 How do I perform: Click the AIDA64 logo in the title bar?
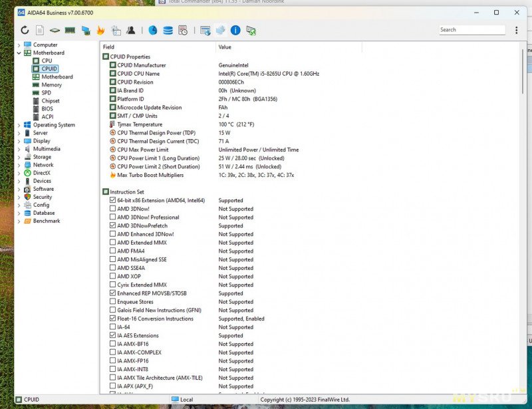pyautogui.click(x=21, y=13)
